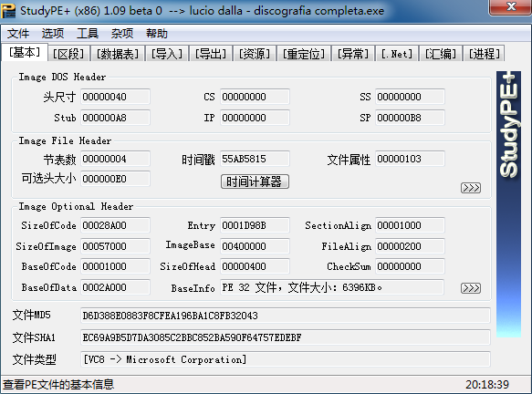Click the Image File Header group label
This screenshot has width=532, height=394.
(x=65, y=140)
